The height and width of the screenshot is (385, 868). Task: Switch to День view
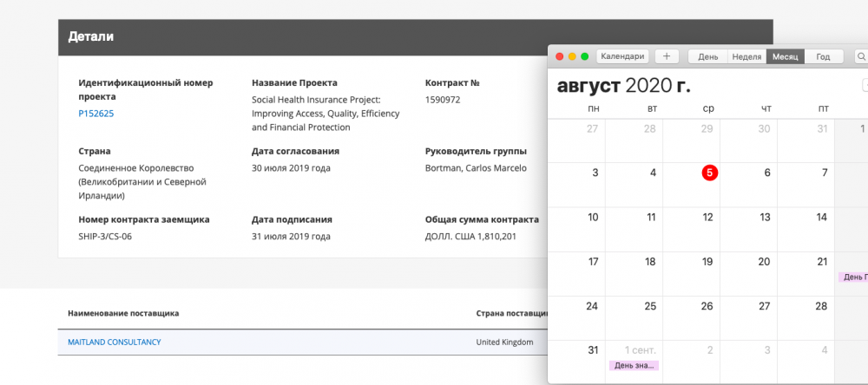(x=707, y=56)
